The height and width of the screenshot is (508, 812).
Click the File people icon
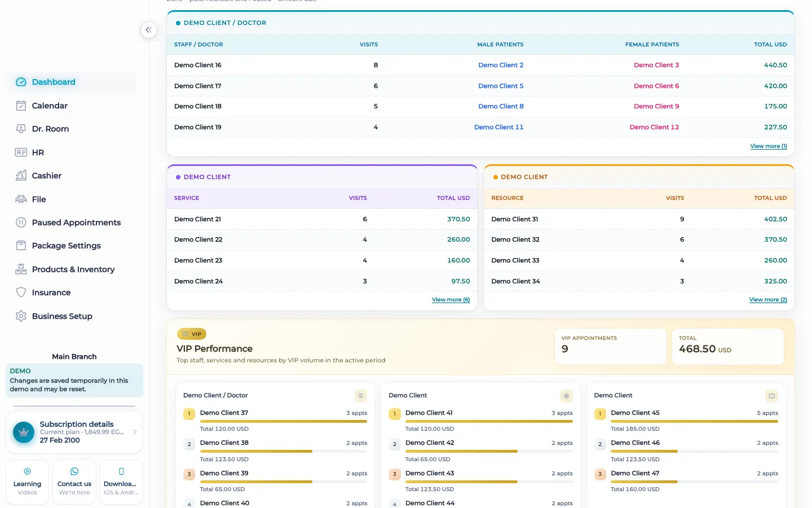click(x=21, y=199)
